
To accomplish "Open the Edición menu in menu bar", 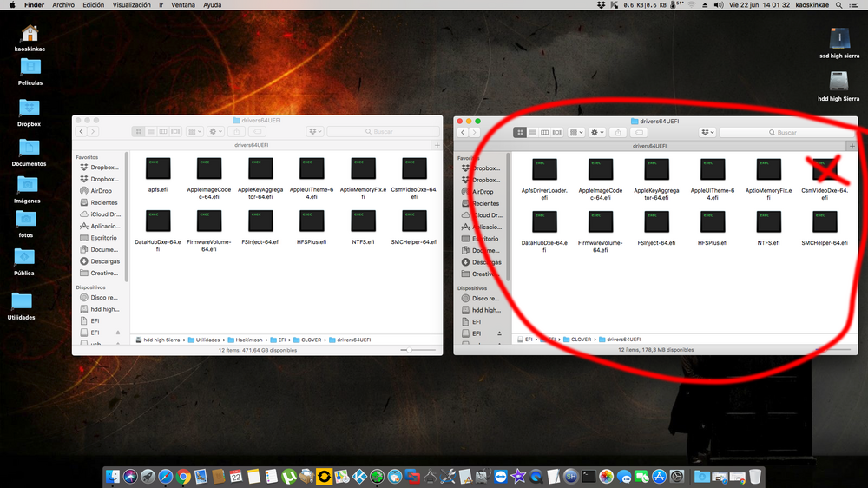I will [93, 5].
